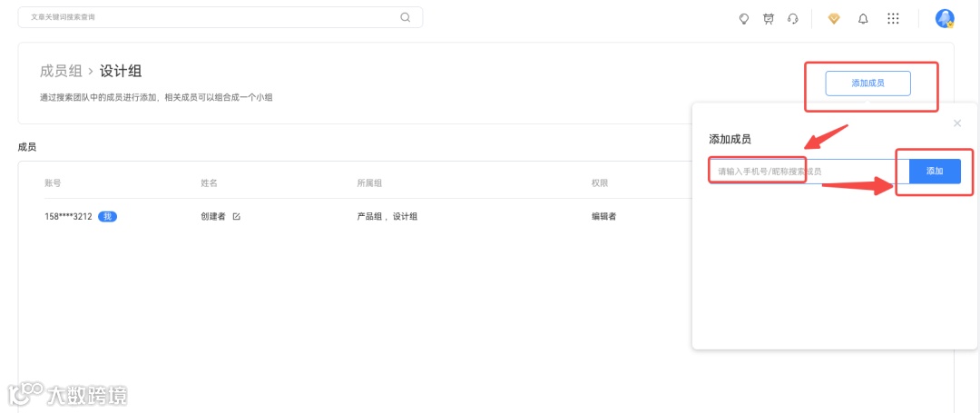Close the 添加成员 popup

click(x=957, y=123)
